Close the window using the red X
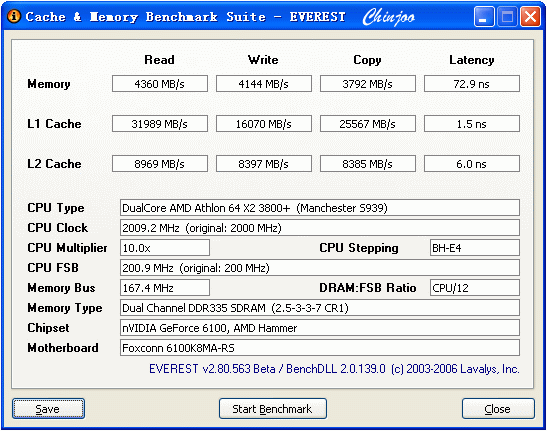The image size is (547, 431). [530, 16]
